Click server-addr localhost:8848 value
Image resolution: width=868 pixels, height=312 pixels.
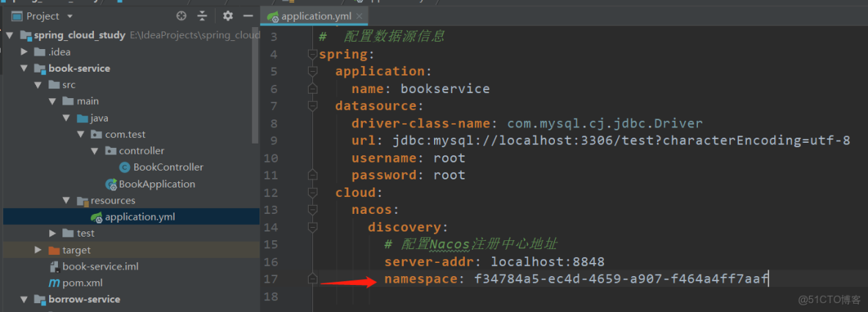click(548, 261)
